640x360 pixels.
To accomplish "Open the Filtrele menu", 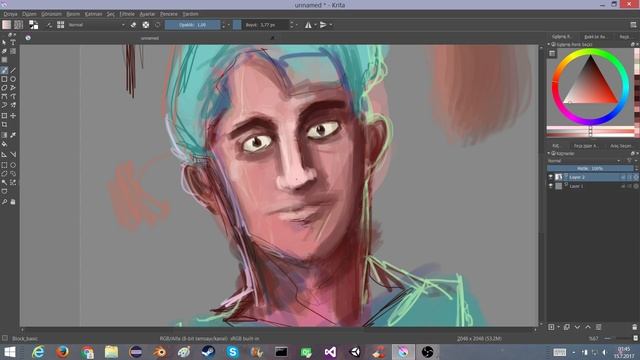I will click(127, 14).
